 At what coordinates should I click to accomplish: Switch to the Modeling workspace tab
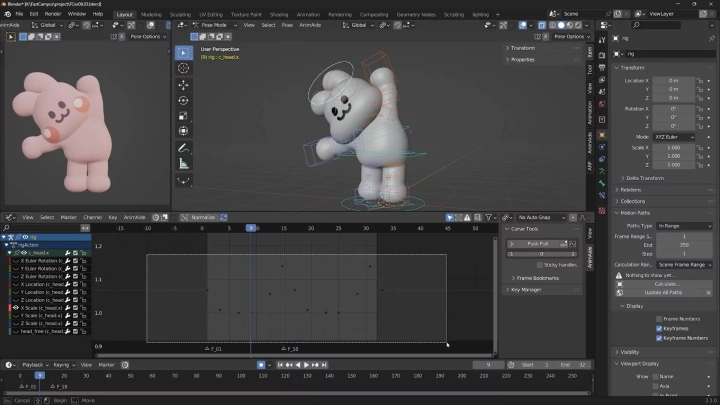point(151,15)
